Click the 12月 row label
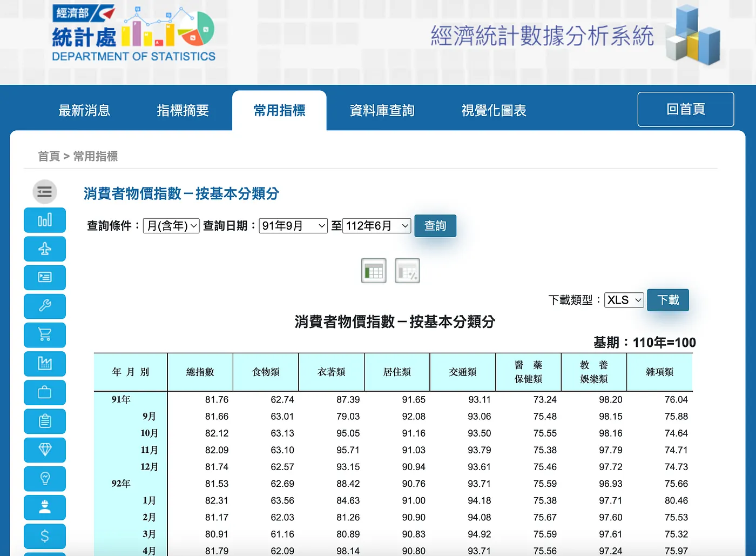The image size is (756, 556). coord(149,467)
